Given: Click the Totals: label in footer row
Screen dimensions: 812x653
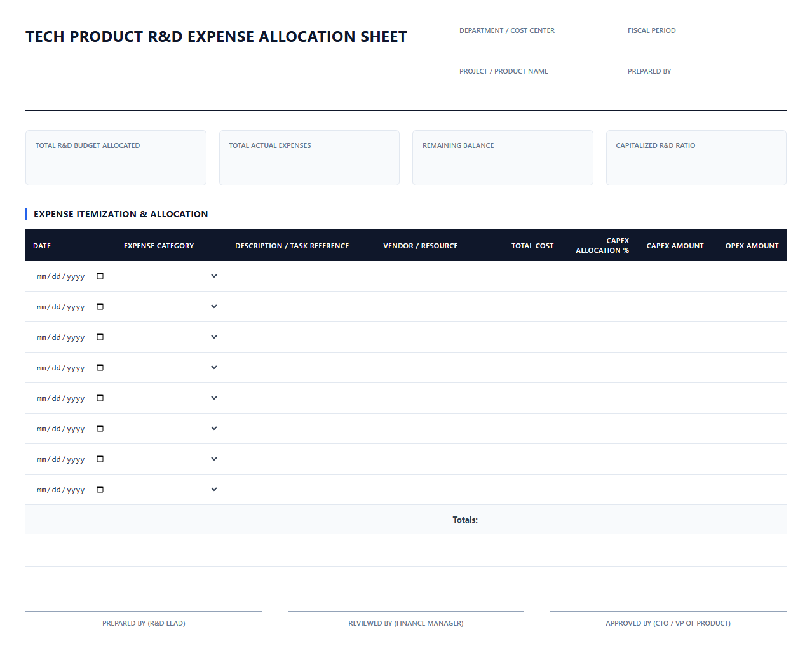Looking at the screenshot, I should pos(465,520).
